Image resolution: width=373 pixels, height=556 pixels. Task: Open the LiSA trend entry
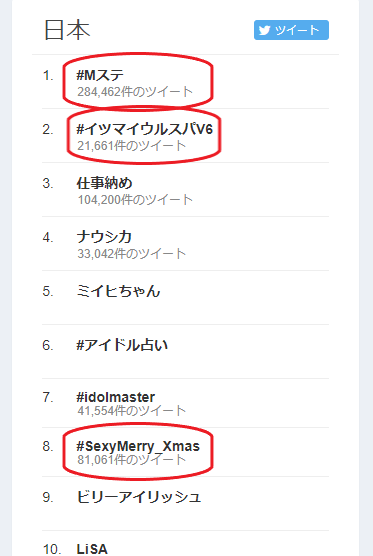click(x=92, y=549)
